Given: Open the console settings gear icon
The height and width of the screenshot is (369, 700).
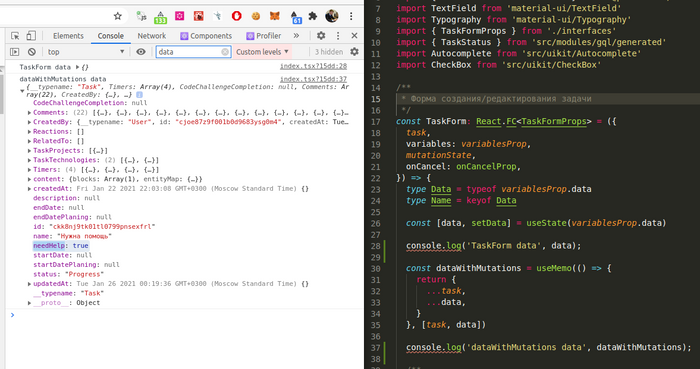Looking at the screenshot, I should [354, 52].
